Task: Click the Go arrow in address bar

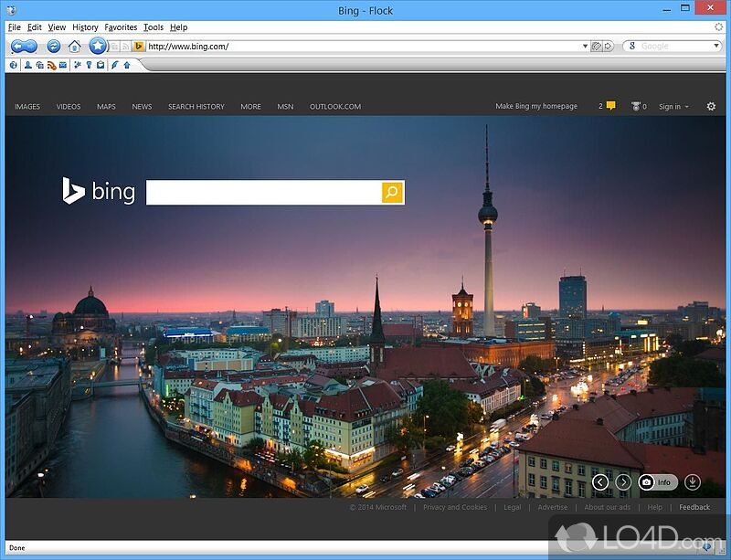Action: [x=608, y=47]
